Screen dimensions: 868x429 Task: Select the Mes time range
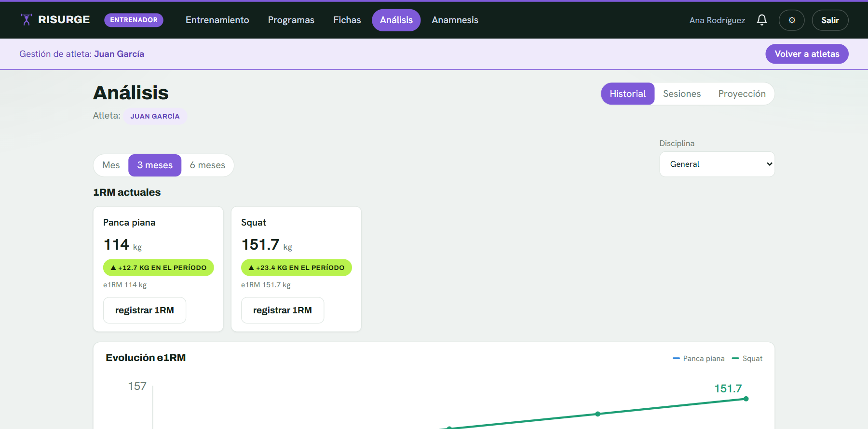pos(111,165)
